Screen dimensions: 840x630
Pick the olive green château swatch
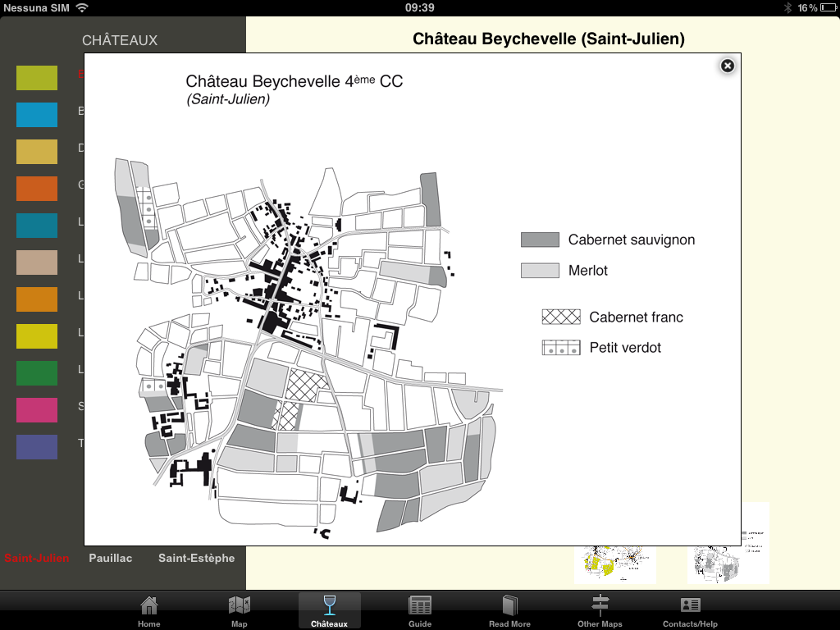(x=37, y=78)
